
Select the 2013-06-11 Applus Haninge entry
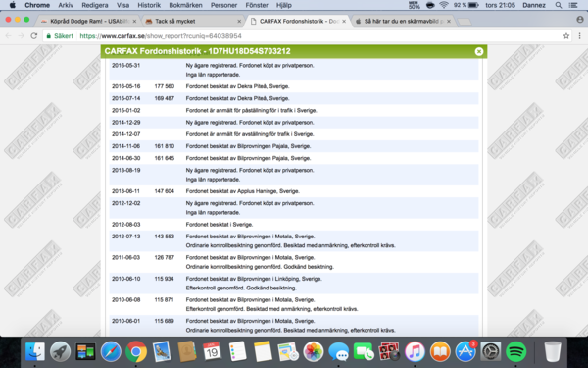point(294,191)
